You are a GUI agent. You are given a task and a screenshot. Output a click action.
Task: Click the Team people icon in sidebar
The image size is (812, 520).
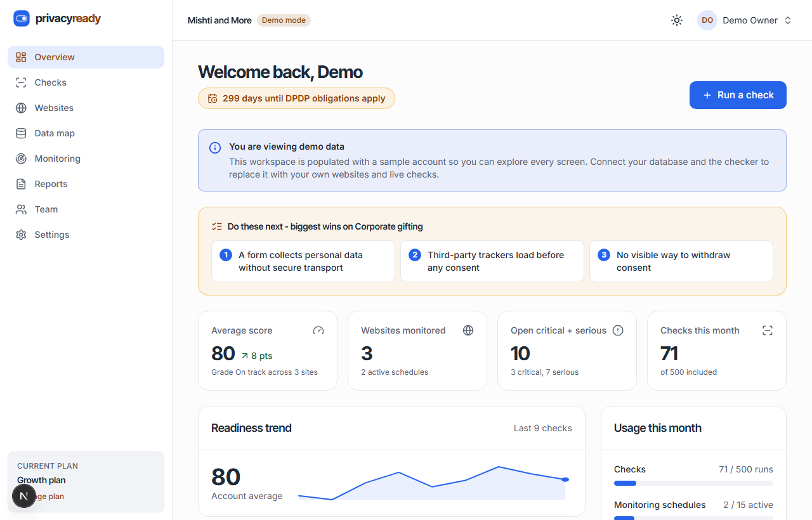(21, 209)
